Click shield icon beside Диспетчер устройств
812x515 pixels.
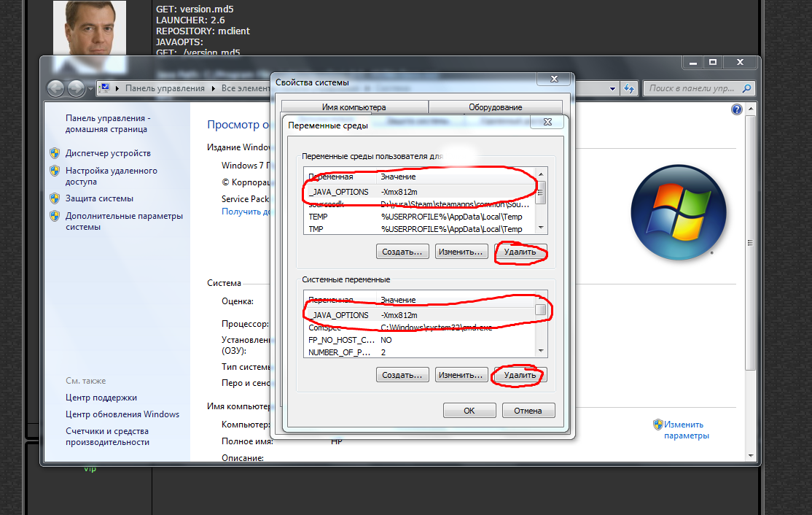(x=55, y=153)
